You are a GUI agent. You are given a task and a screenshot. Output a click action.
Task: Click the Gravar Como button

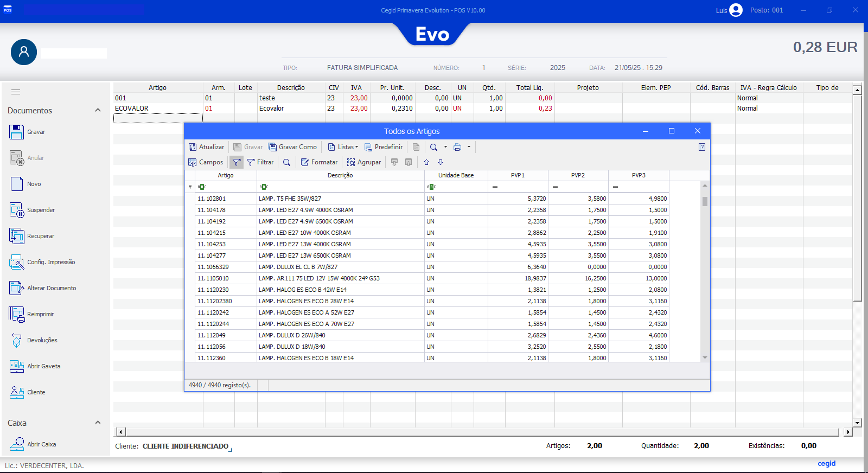tap(292, 147)
